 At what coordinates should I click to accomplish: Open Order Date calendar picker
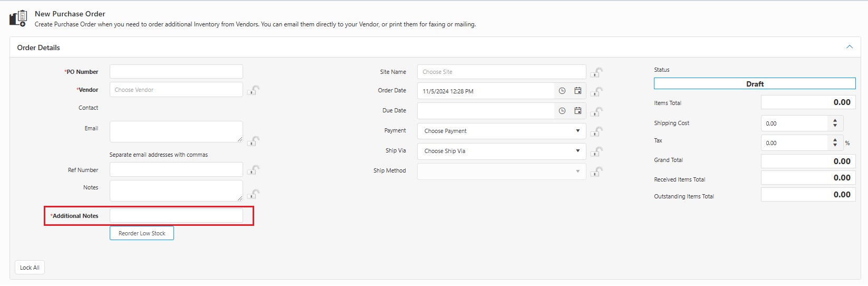tap(577, 91)
